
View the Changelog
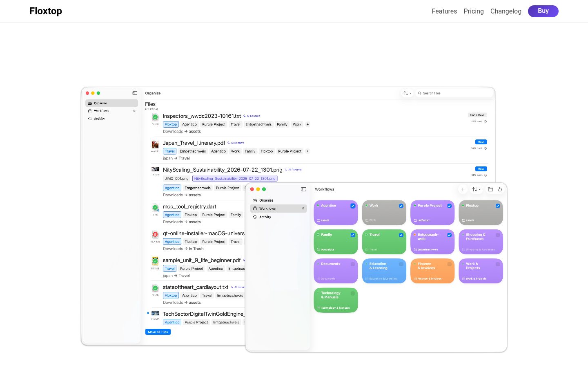pos(506,11)
